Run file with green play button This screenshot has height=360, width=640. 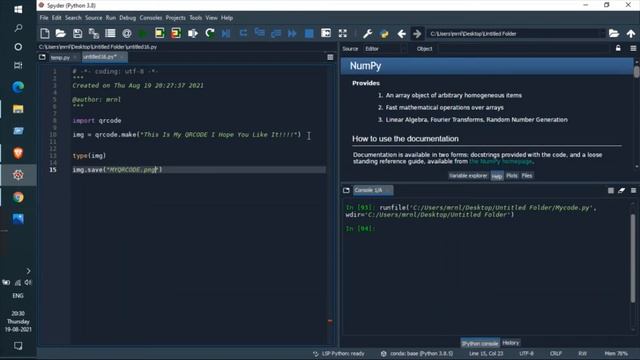pos(143,33)
